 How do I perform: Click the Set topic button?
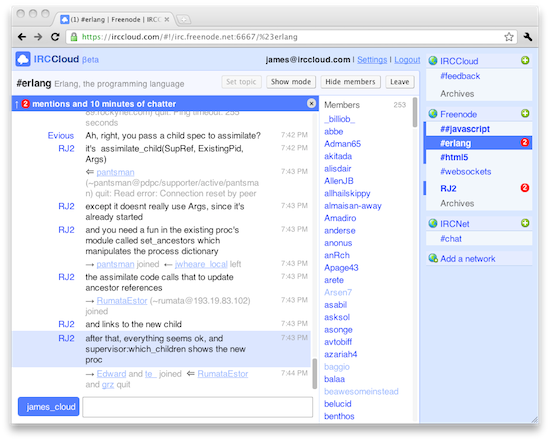[241, 82]
